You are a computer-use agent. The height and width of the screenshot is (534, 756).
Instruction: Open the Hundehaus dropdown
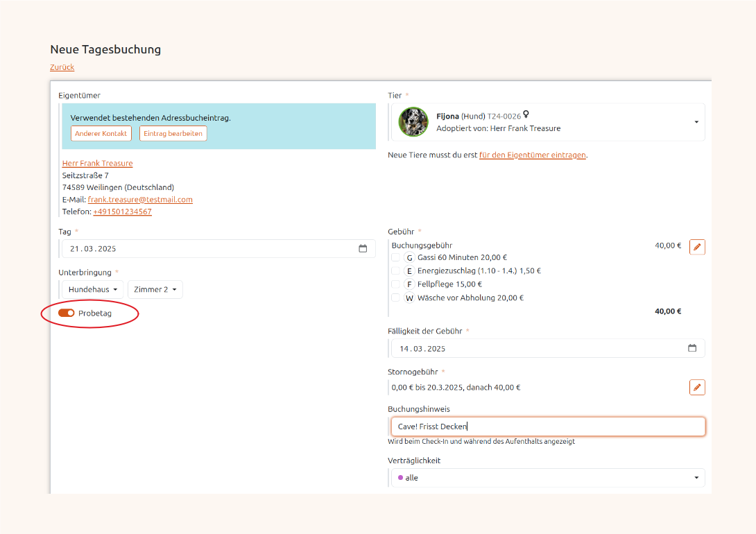click(x=93, y=289)
